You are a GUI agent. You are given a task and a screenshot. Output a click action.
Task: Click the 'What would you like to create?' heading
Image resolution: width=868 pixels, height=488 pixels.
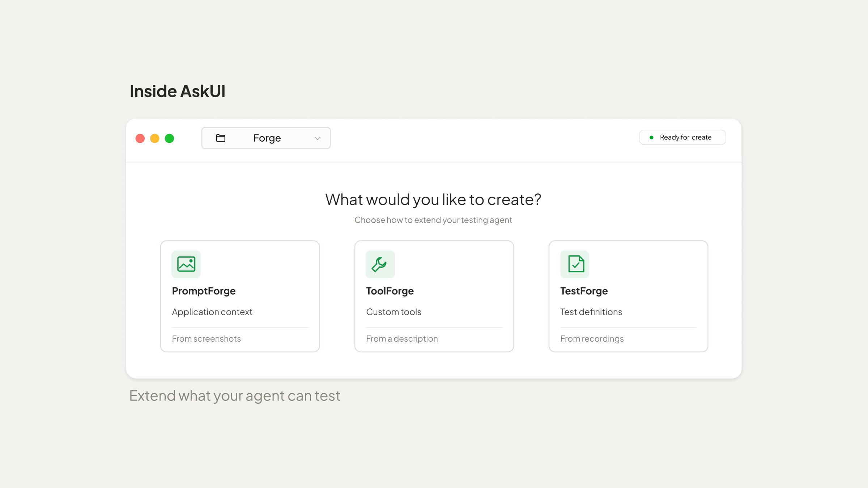(x=433, y=200)
